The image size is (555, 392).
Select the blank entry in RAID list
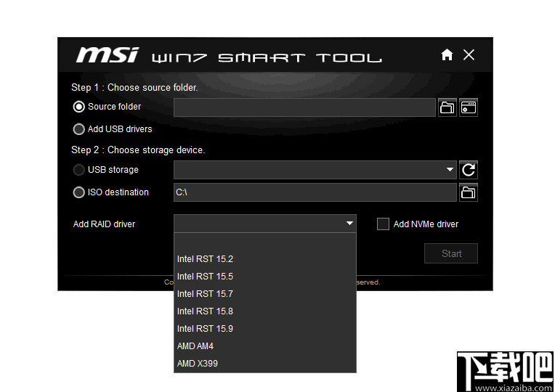point(264,242)
